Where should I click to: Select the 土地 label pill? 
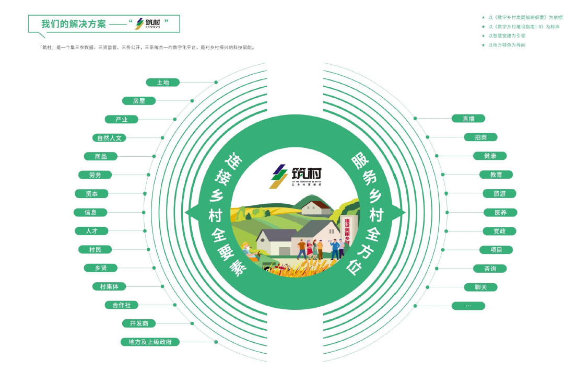point(163,83)
